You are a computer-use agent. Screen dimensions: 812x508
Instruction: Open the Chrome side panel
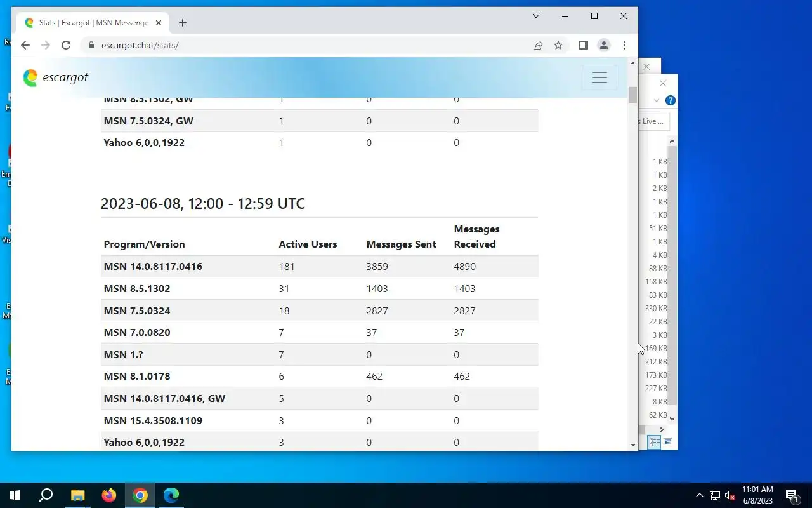[584, 45]
